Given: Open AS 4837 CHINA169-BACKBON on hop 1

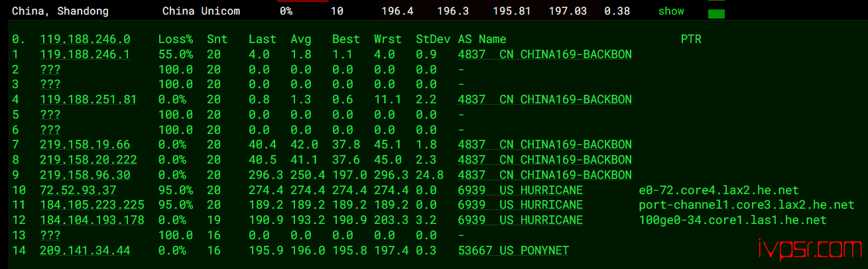Looking at the screenshot, I should (x=544, y=54).
